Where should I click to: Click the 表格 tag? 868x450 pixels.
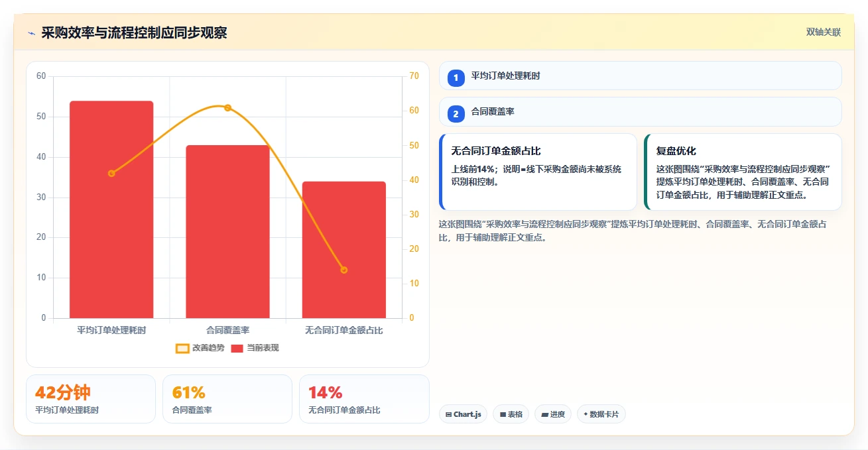(x=511, y=414)
